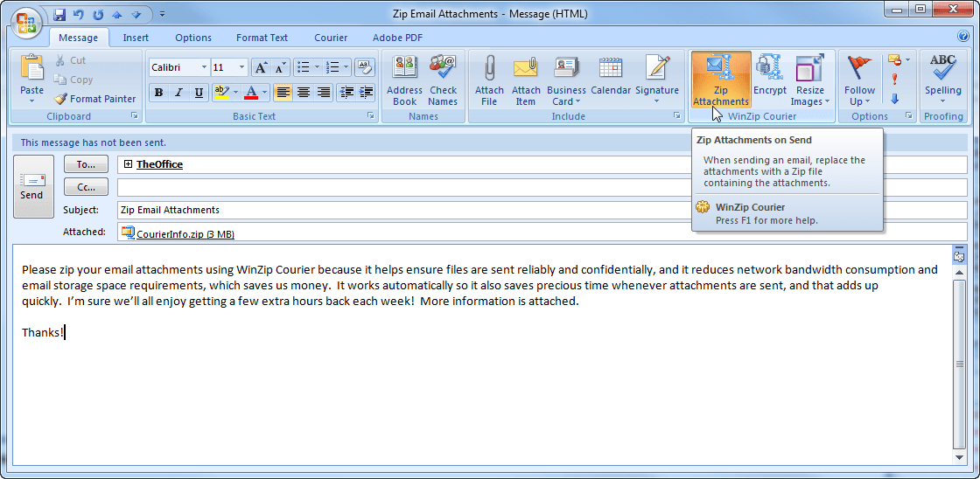Open the Options ribbon tab
Viewport: 980px width, 479px height.
pyautogui.click(x=193, y=38)
